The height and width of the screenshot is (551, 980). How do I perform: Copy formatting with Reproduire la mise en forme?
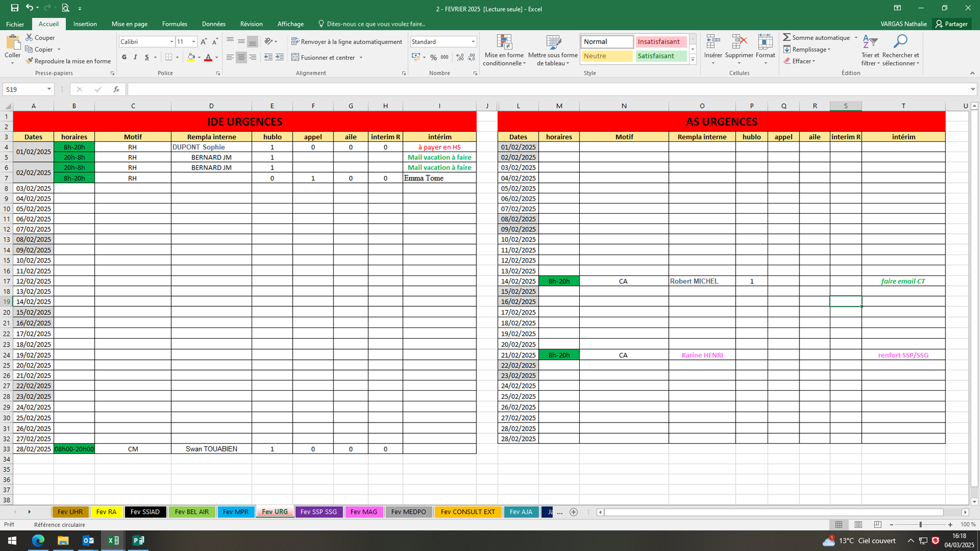[x=68, y=61]
